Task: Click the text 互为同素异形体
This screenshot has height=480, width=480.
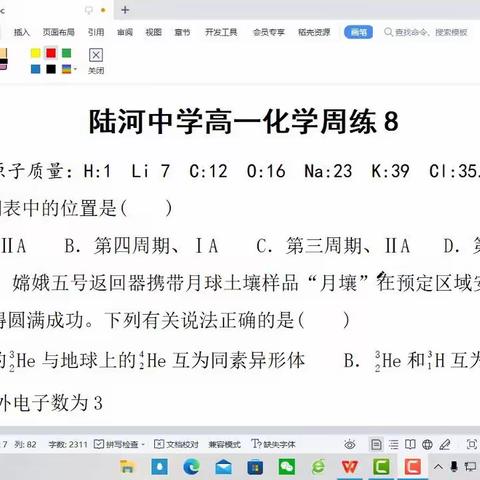Action: click(x=238, y=360)
